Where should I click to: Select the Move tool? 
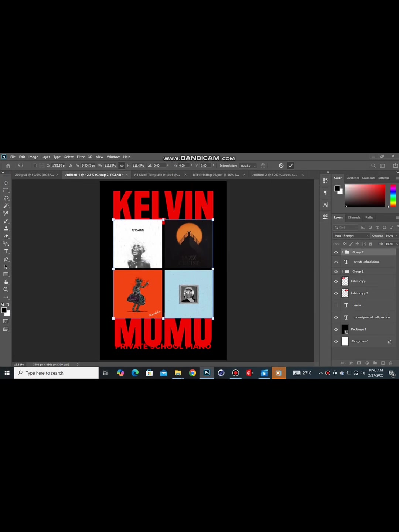pyautogui.click(x=6, y=183)
